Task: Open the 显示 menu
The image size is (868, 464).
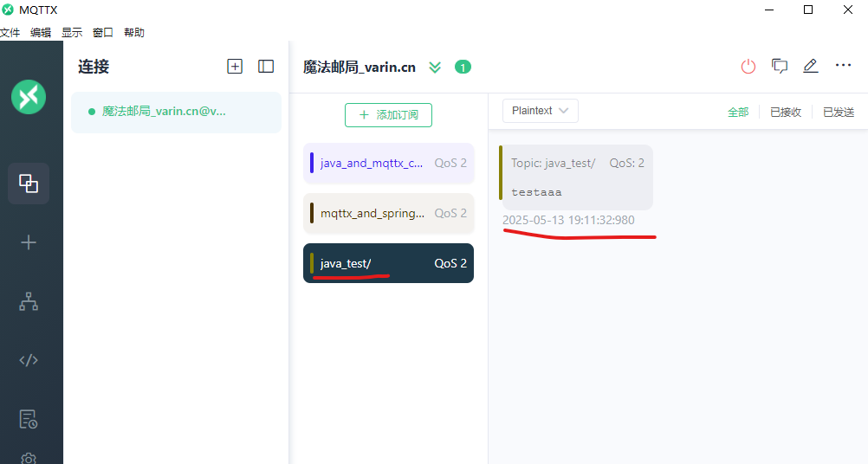Action: [x=72, y=33]
